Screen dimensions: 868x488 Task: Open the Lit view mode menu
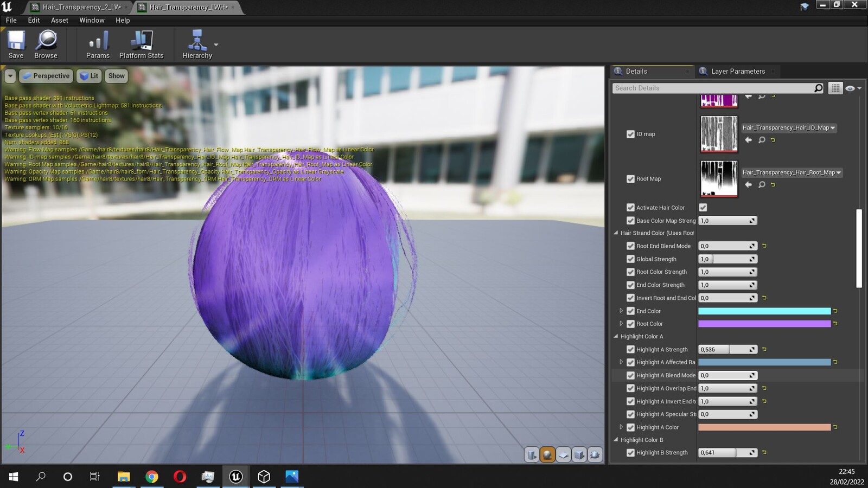pyautogui.click(x=88, y=76)
